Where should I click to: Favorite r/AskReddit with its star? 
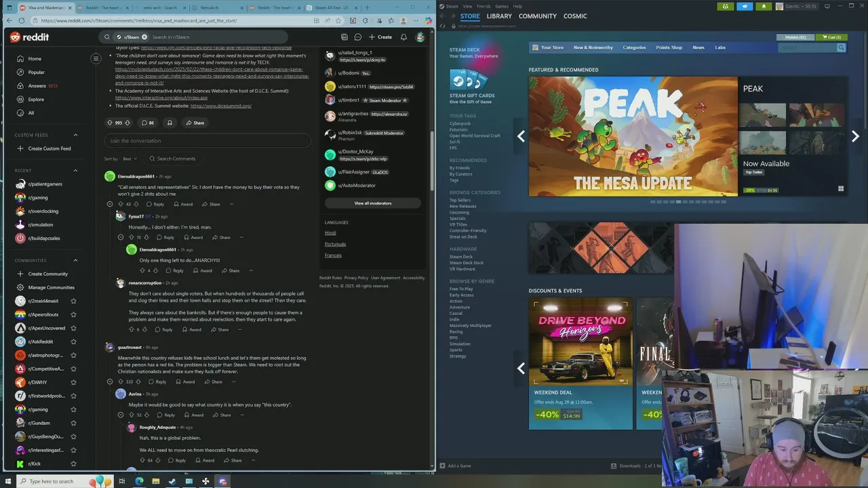coord(73,342)
